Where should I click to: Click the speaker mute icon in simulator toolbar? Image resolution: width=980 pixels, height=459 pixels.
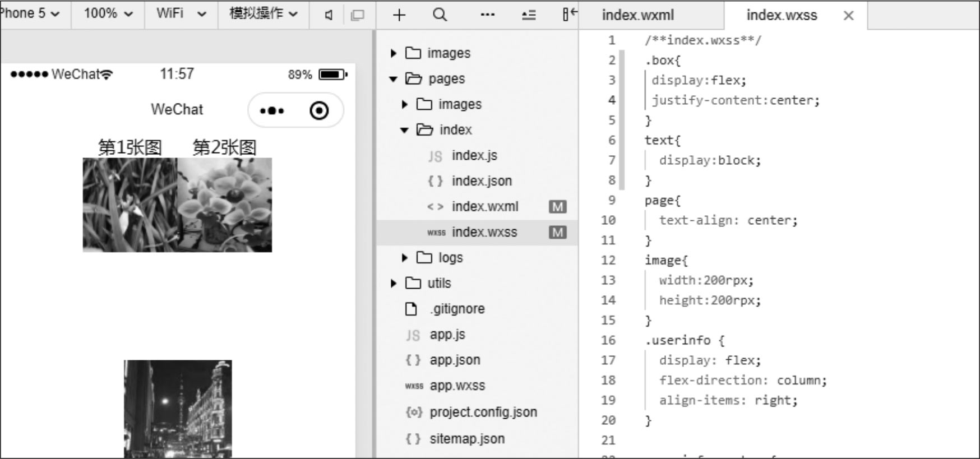click(x=329, y=15)
